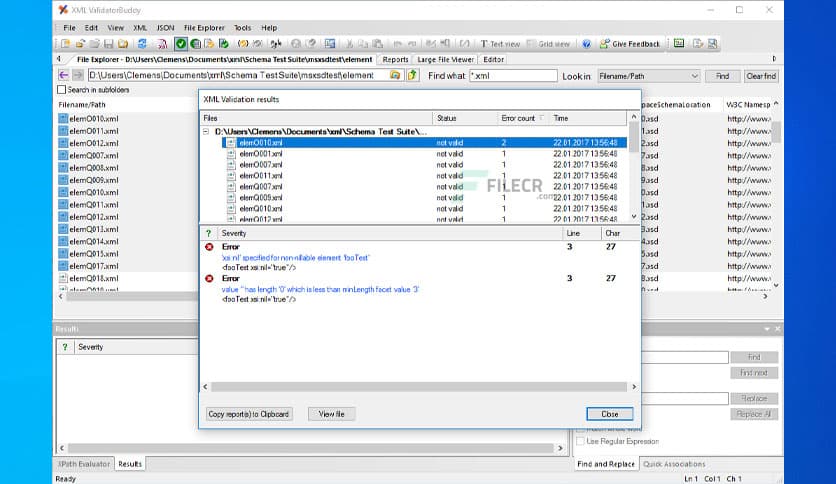Click the red XML transform toolbar icon
The height and width of the screenshot is (484, 836).
(x=163, y=44)
